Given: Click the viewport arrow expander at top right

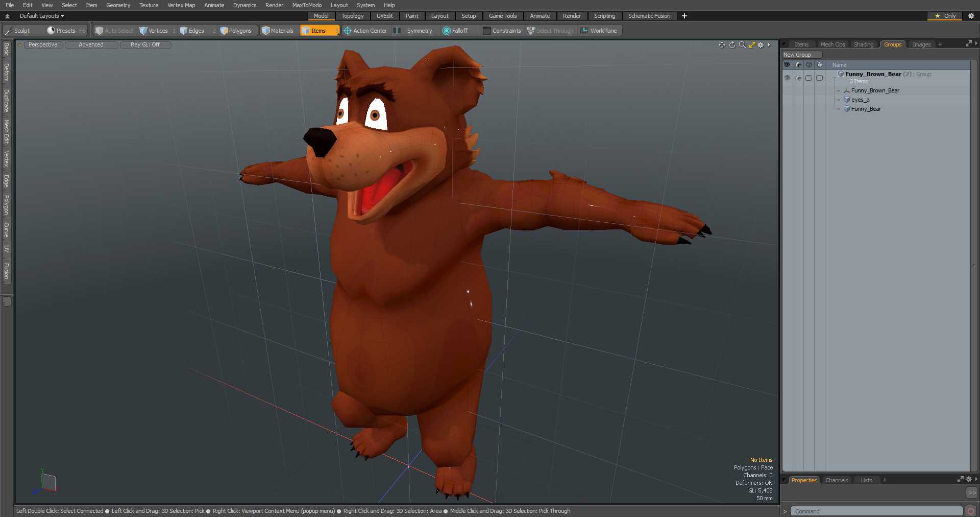Looking at the screenshot, I should 769,45.
